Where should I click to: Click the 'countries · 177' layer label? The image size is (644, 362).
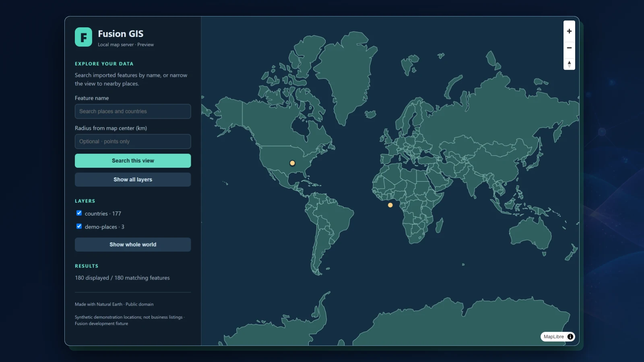(x=103, y=214)
